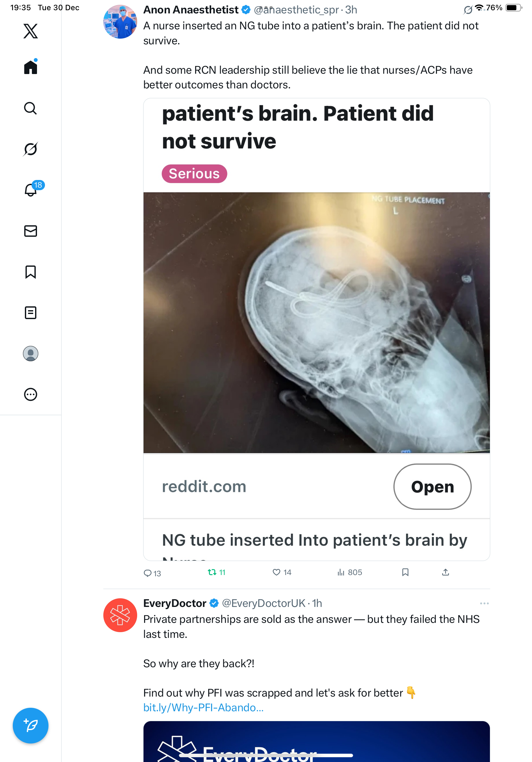Open Bookmarks in the sidebar
Image resolution: width=532 pixels, height=762 pixels.
coord(31,272)
